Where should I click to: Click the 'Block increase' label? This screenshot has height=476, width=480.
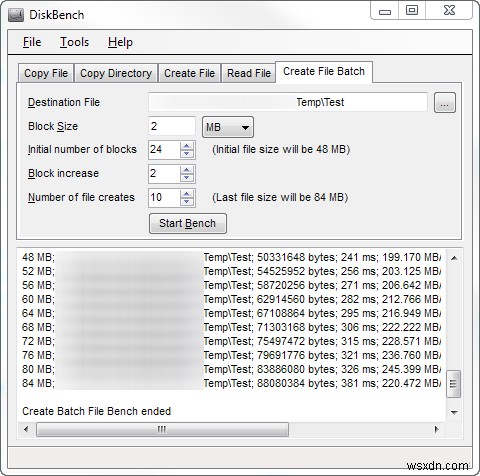click(63, 173)
